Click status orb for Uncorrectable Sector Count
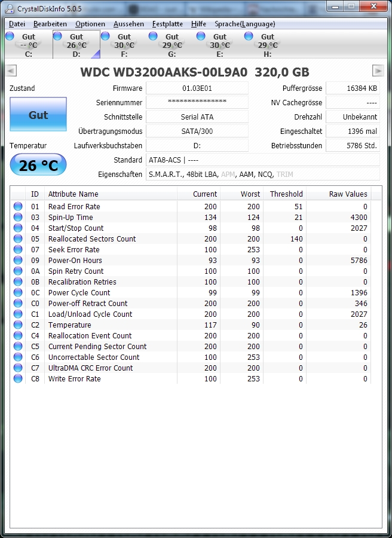392x538 pixels. point(18,357)
